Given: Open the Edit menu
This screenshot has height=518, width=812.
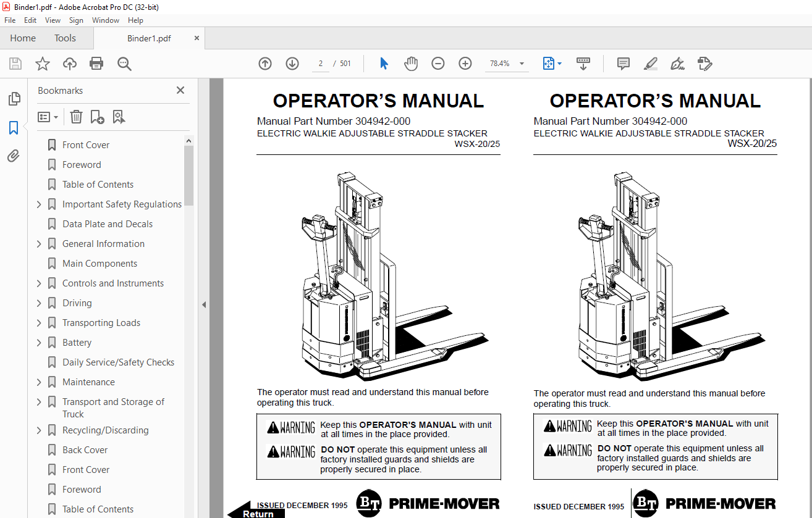Looking at the screenshot, I should [x=30, y=20].
